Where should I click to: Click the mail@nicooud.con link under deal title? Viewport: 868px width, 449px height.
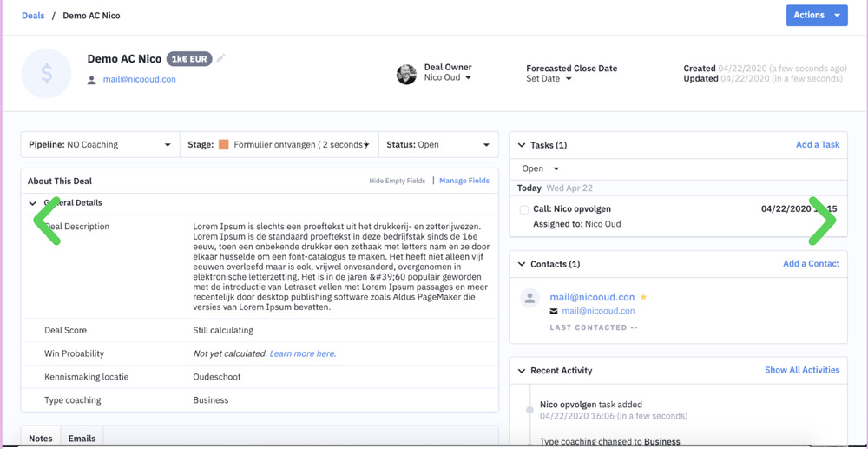tap(140, 79)
